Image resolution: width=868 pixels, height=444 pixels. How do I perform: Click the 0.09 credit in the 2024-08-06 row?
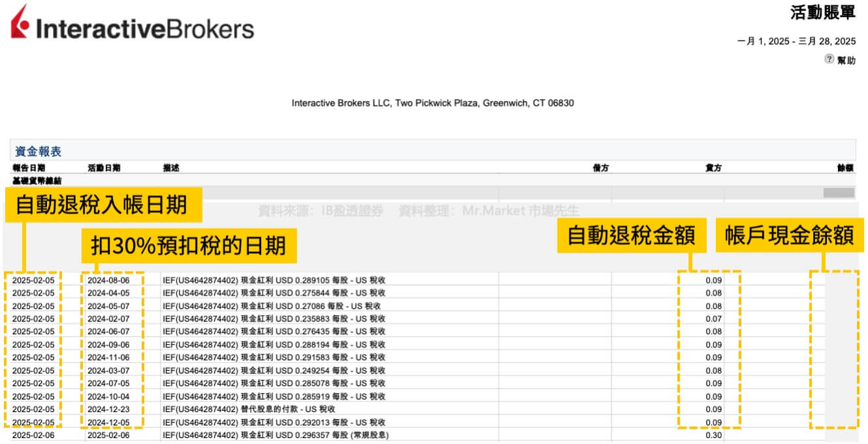coord(713,280)
